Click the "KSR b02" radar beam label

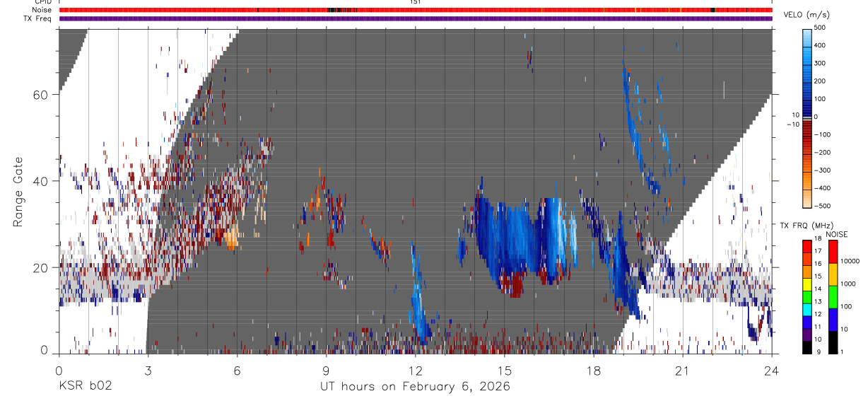[x=84, y=387]
